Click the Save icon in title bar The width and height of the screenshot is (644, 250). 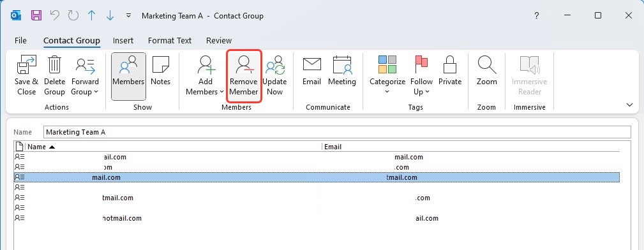[36, 15]
